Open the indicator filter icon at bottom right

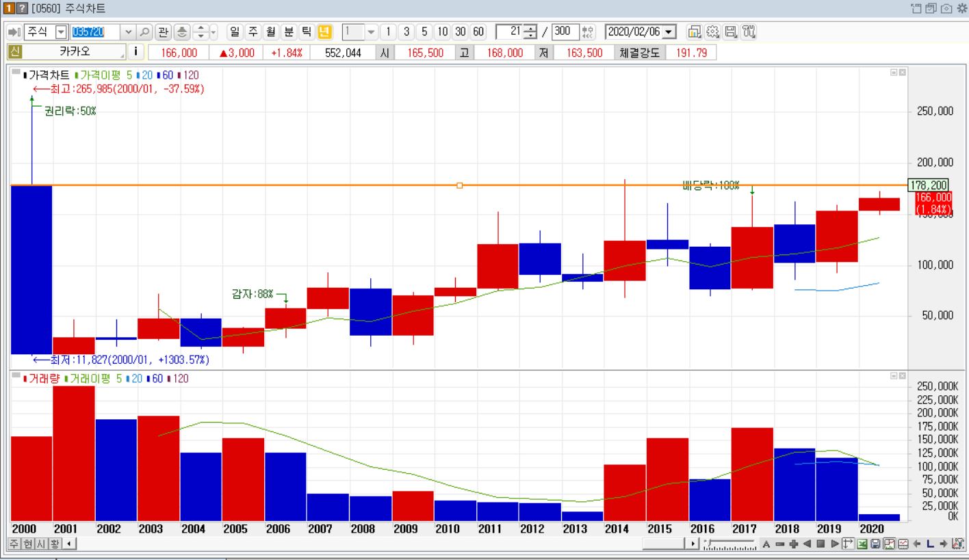coord(958,544)
